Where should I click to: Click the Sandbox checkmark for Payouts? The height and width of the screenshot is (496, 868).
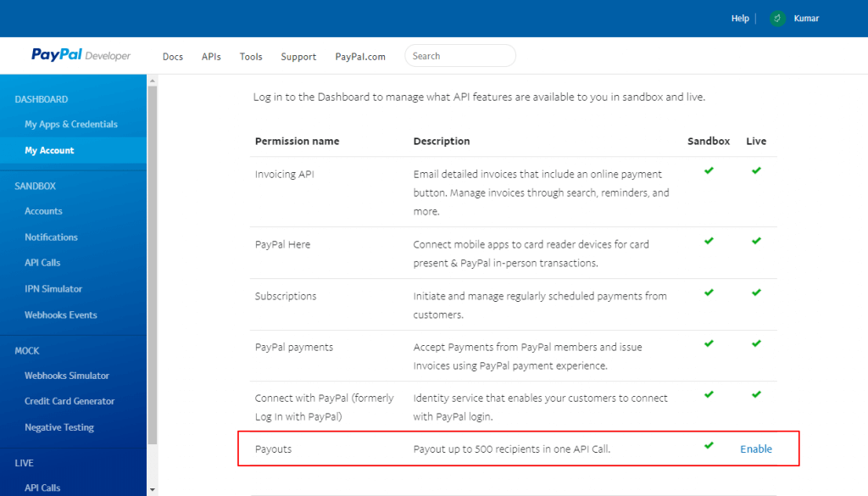tap(708, 447)
